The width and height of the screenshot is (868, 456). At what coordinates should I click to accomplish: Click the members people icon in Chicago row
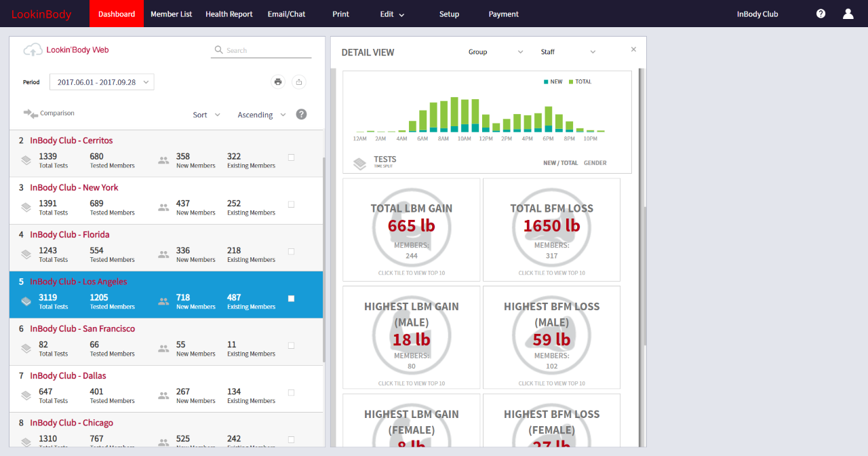click(163, 442)
